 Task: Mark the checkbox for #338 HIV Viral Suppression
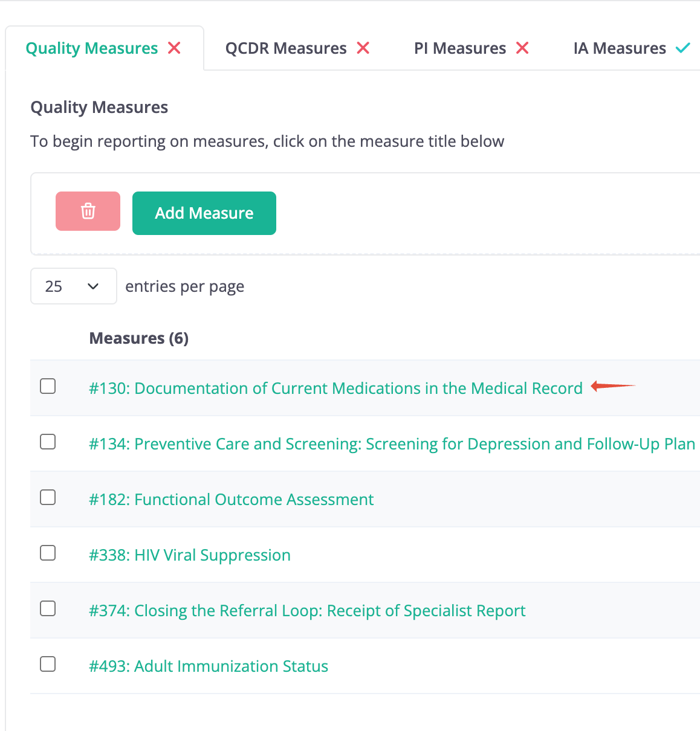pos(48,553)
